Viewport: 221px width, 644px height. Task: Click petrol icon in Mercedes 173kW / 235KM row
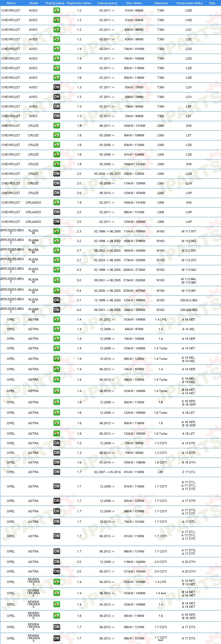coord(57,260)
